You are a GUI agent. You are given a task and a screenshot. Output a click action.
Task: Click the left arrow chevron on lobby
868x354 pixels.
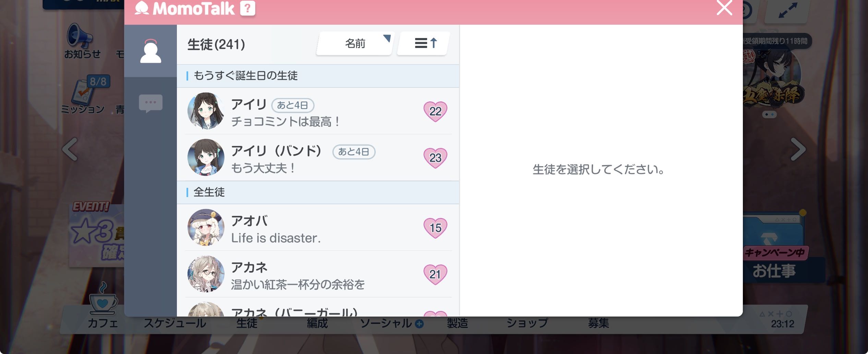70,149
